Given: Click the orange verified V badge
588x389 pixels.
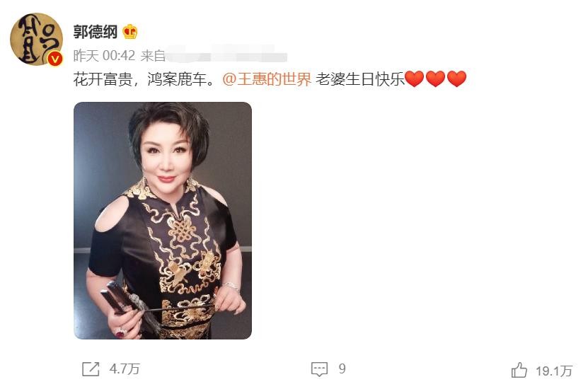Looking at the screenshot, I should (x=55, y=59).
